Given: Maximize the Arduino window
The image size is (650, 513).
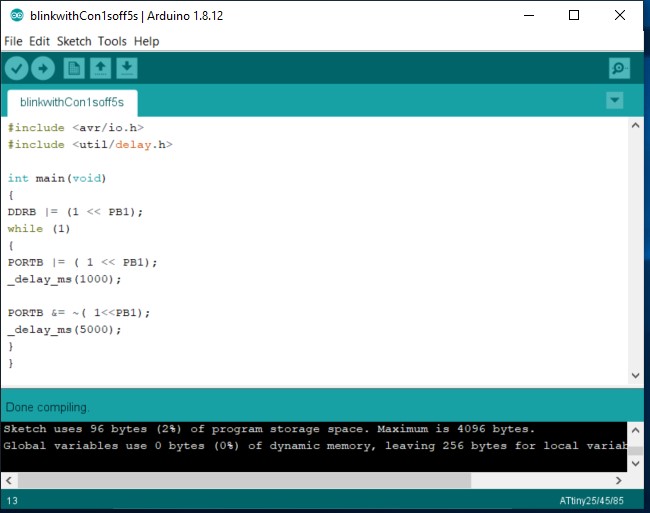Looking at the screenshot, I should [x=574, y=15].
